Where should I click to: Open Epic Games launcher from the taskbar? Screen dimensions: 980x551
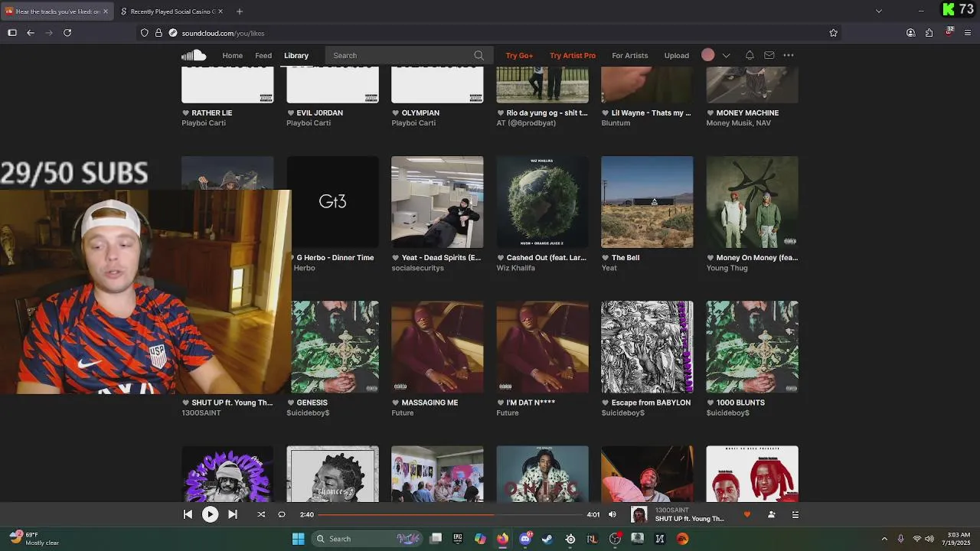click(458, 539)
